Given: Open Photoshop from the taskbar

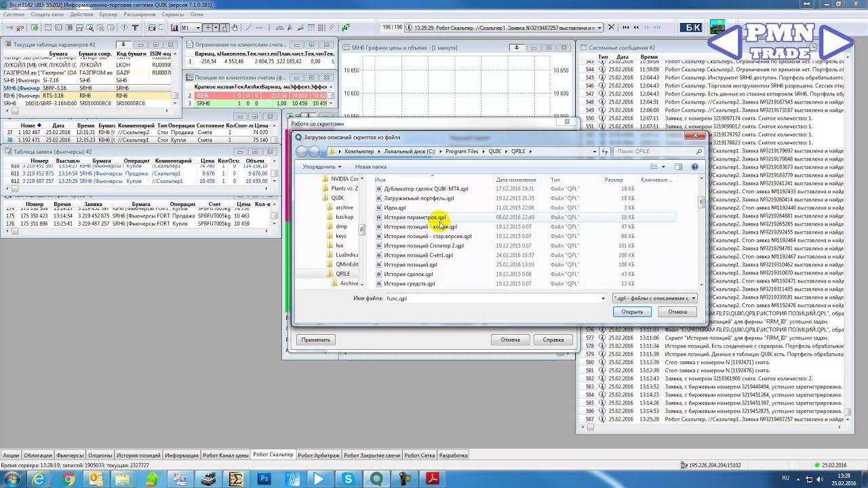Looking at the screenshot, I should click(265, 479).
